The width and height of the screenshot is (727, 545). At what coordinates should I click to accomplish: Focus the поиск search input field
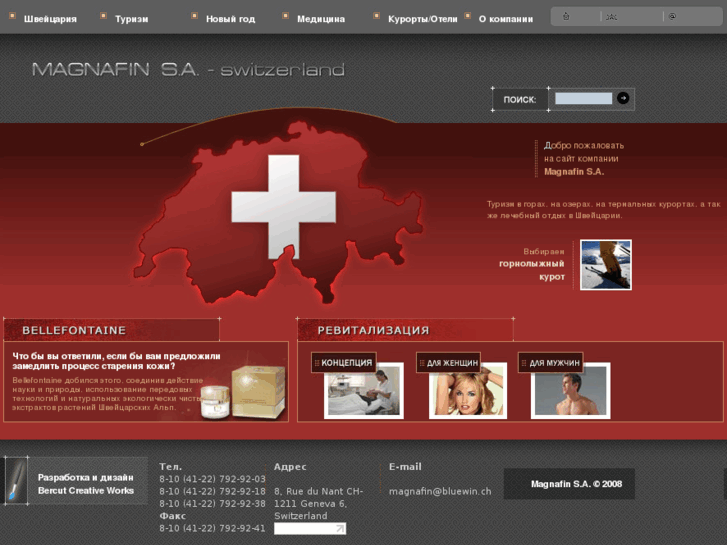tap(583, 98)
